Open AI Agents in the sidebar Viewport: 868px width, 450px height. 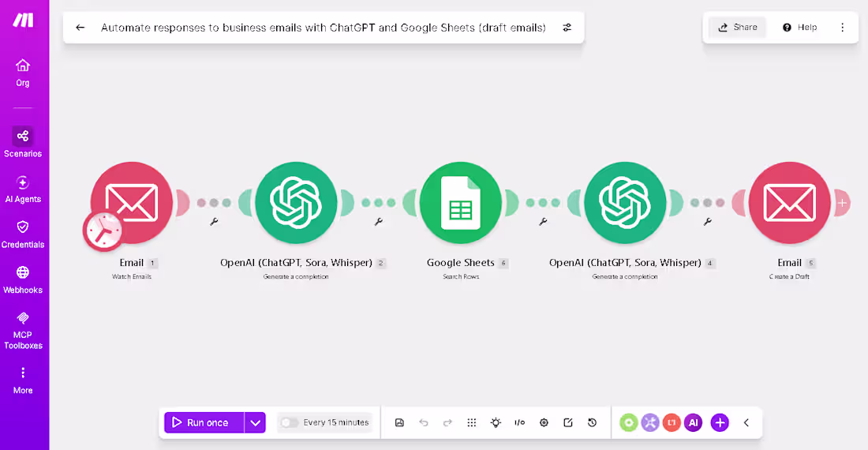coord(23,189)
